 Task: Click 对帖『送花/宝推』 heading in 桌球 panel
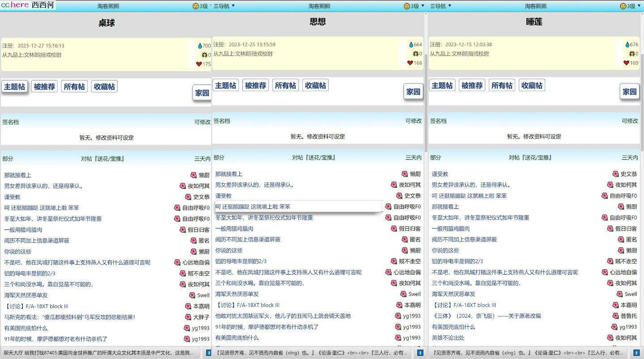103,159
